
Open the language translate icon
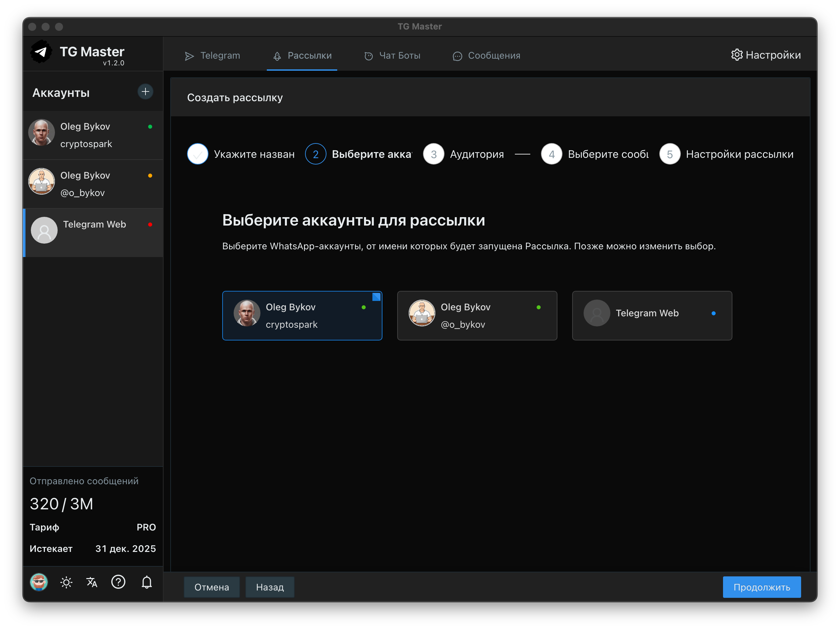92,582
